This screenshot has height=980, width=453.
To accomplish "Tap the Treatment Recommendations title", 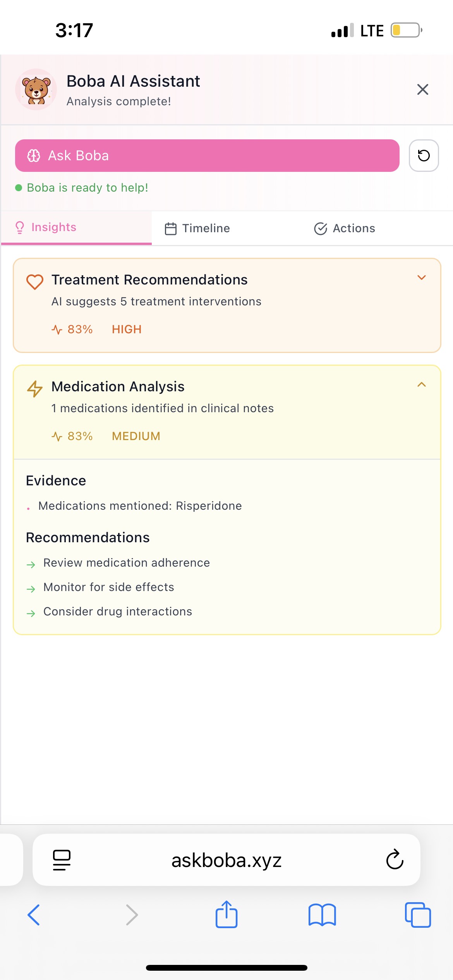I will coord(149,280).
